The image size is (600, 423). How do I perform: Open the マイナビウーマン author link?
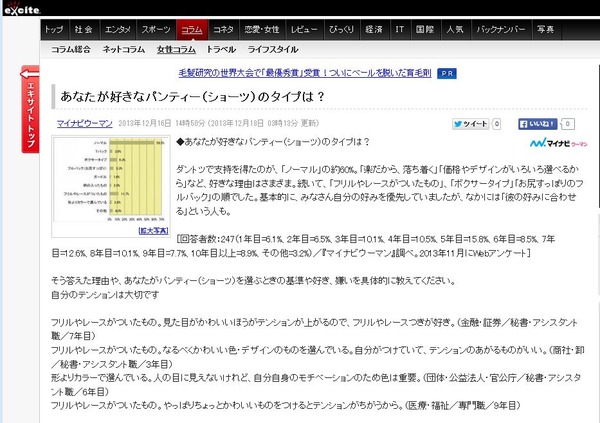pos(85,123)
